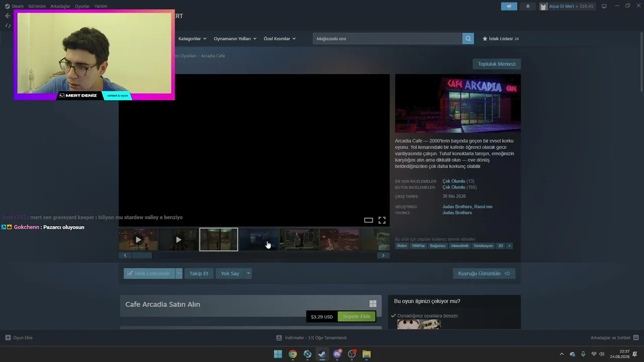The height and width of the screenshot is (362, 644).
Task: Click the Yok Say button
Action: 230,274
